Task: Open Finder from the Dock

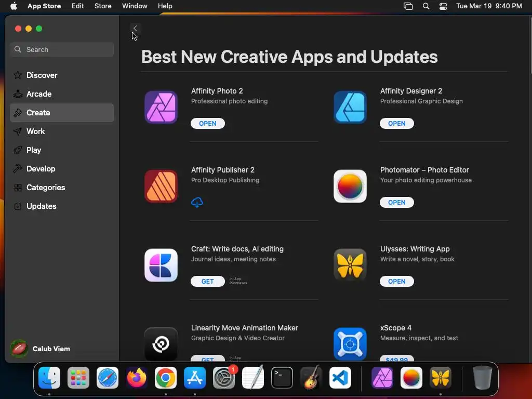Action: click(x=49, y=378)
